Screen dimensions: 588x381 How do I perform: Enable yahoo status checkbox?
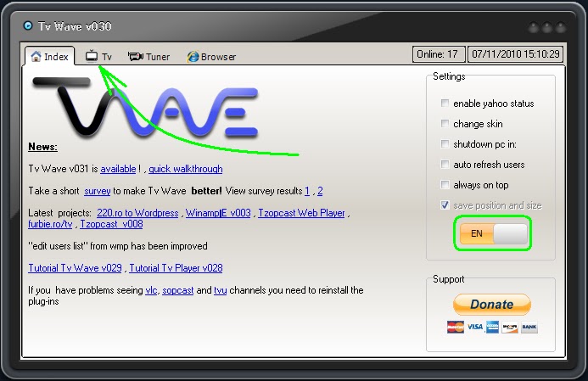click(445, 104)
